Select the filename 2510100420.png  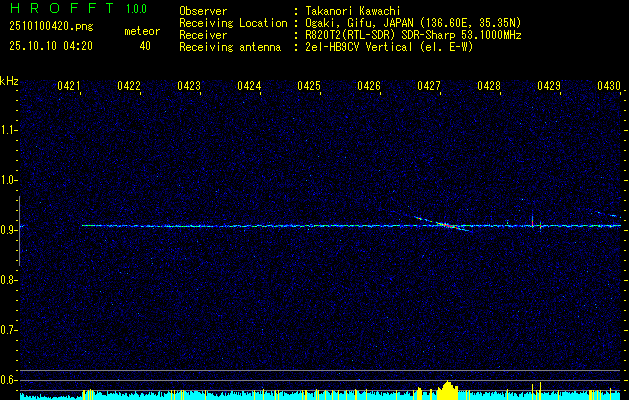44,25
